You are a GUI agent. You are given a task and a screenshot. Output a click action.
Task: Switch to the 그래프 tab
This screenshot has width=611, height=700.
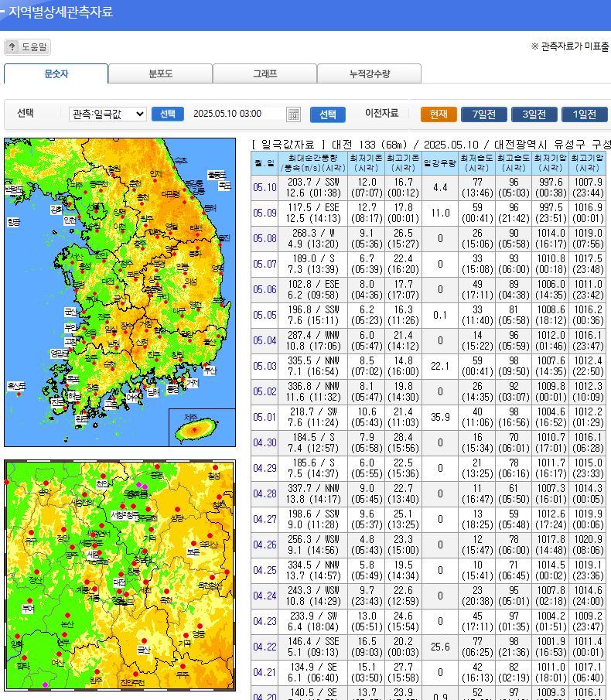click(265, 73)
